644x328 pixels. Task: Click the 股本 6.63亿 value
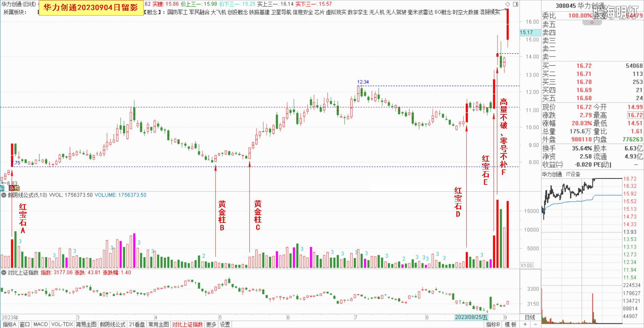point(633,148)
